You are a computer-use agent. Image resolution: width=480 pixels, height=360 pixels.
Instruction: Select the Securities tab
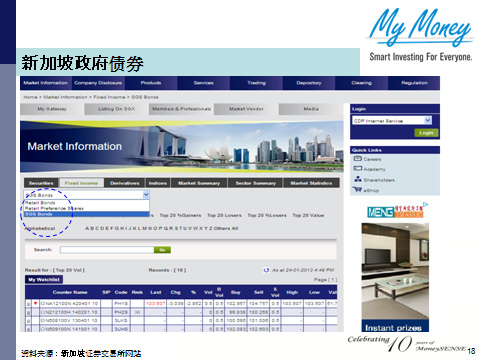click(x=41, y=183)
